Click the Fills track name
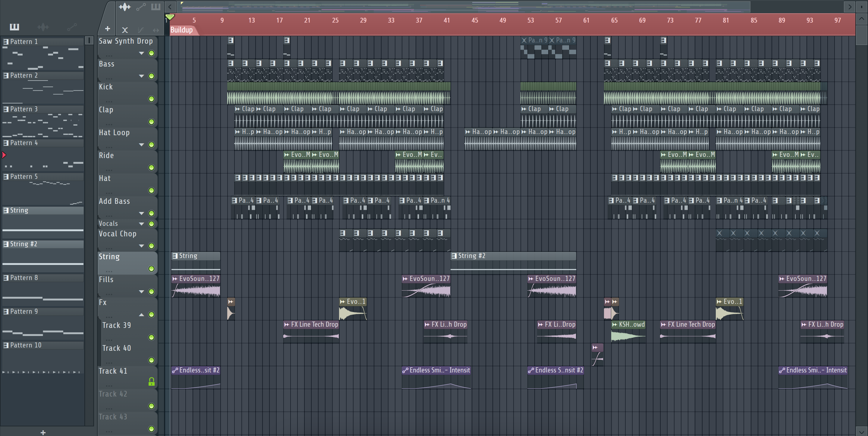868x436 pixels. point(106,279)
